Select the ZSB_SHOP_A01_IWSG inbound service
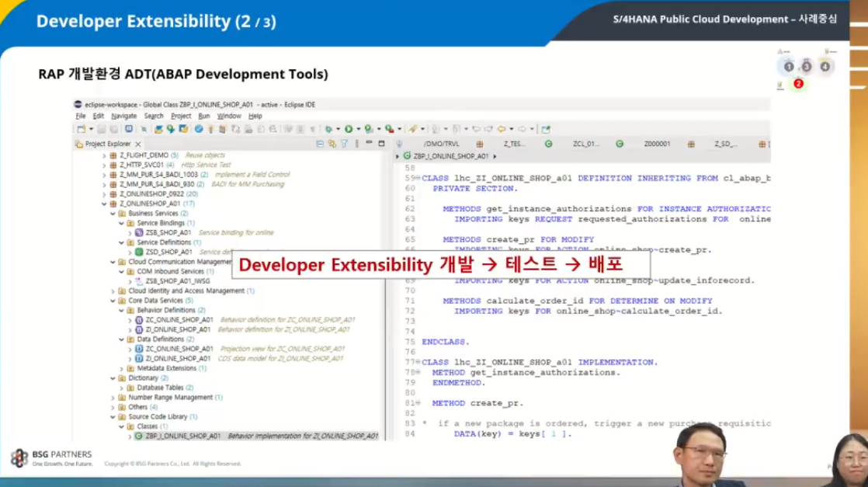The width and height of the screenshot is (868, 487). (x=177, y=281)
